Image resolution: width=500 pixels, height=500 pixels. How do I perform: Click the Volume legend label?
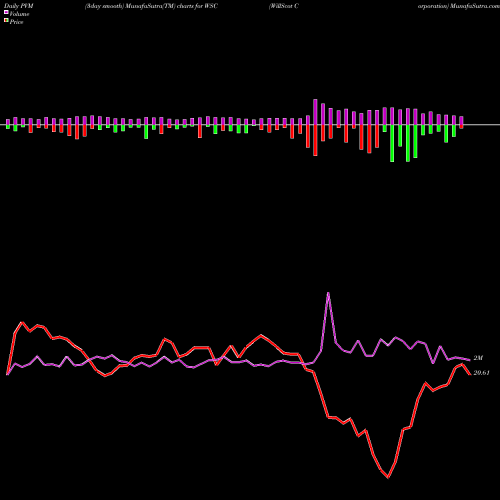19,14
